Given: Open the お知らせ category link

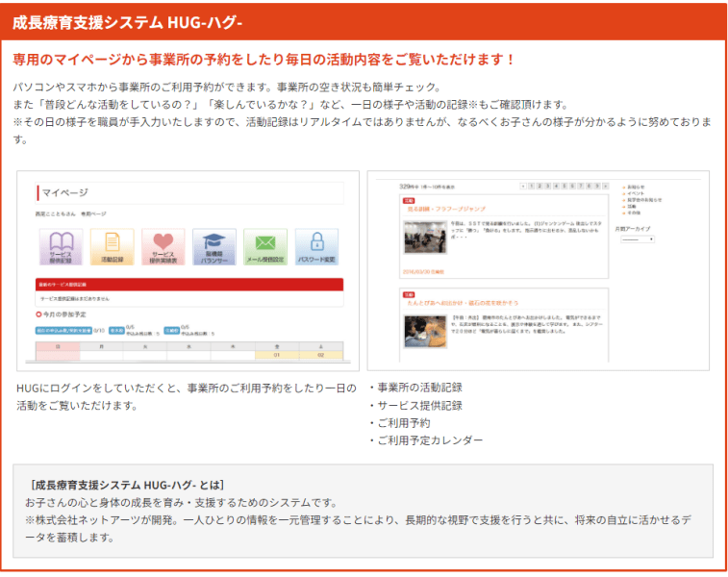Looking at the screenshot, I should [634, 188].
